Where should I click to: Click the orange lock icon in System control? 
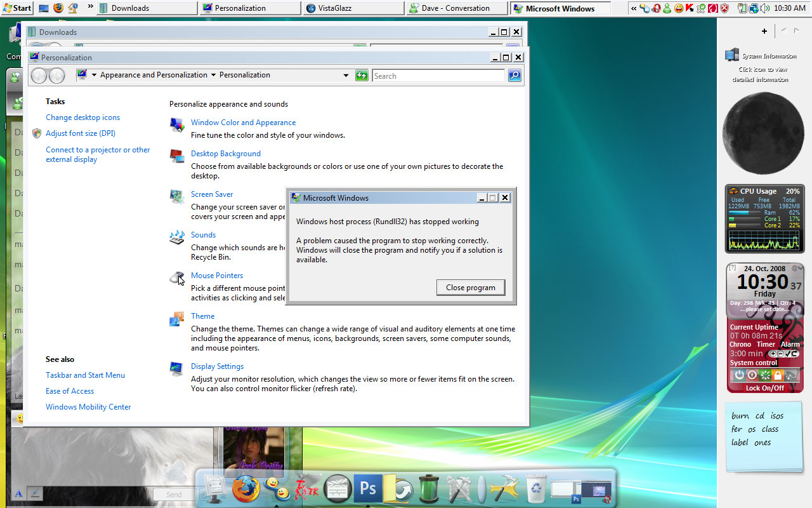pyautogui.click(x=778, y=375)
